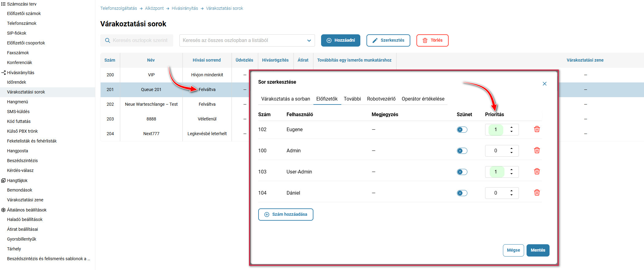Go to Hívásirányítás breadcrumb link
The width and height of the screenshot is (644, 270).
pyautogui.click(x=185, y=8)
